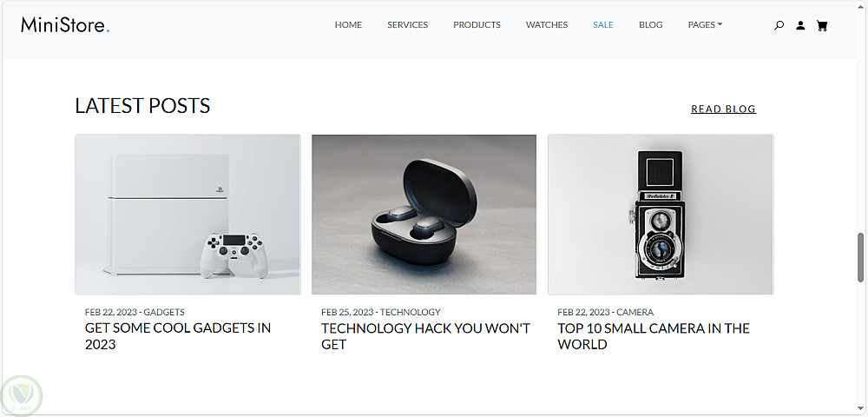
Task: Click the Read Blog link
Action: pos(724,109)
